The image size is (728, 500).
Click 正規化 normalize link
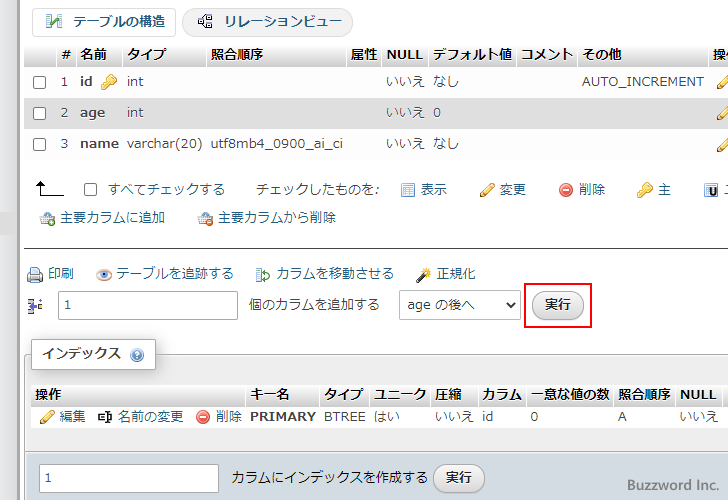[x=456, y=273]
